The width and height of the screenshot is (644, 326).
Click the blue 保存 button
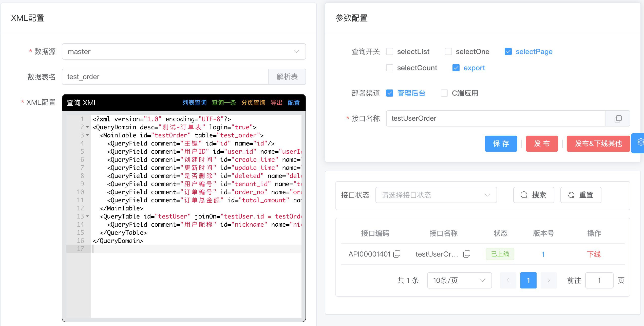click(501, 144)
